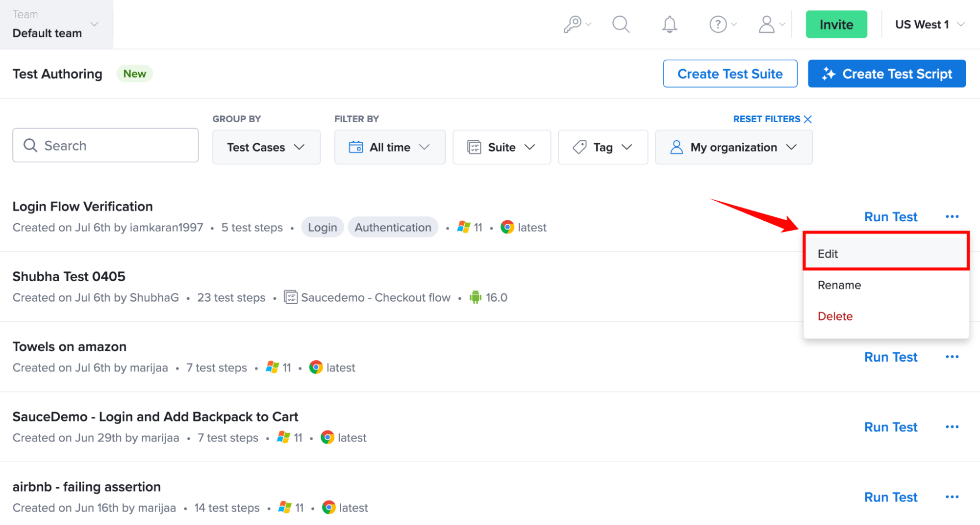
Task: Expand the Default team selector
Action: [x=56, y=24]
